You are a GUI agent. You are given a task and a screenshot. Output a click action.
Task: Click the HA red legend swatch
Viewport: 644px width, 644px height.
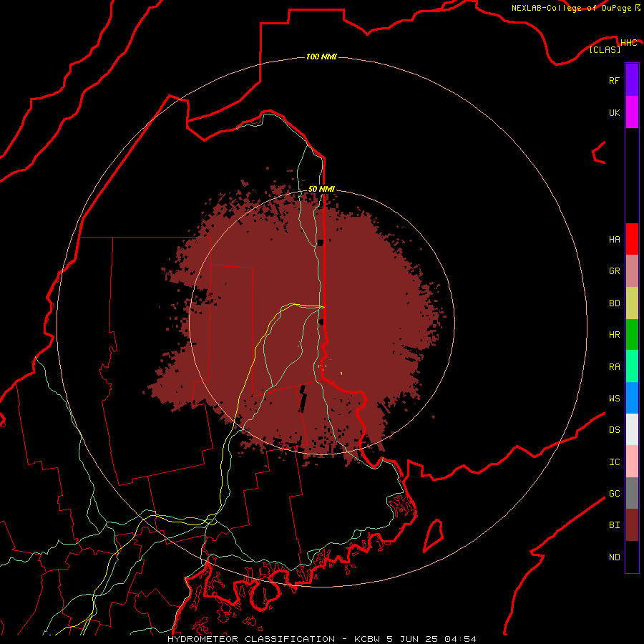632,239
